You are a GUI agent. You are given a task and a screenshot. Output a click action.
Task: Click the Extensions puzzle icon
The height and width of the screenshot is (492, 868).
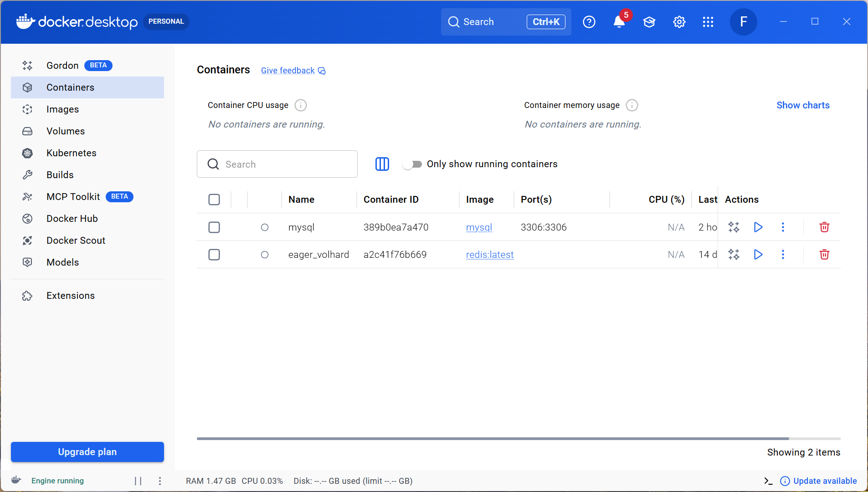27,296
